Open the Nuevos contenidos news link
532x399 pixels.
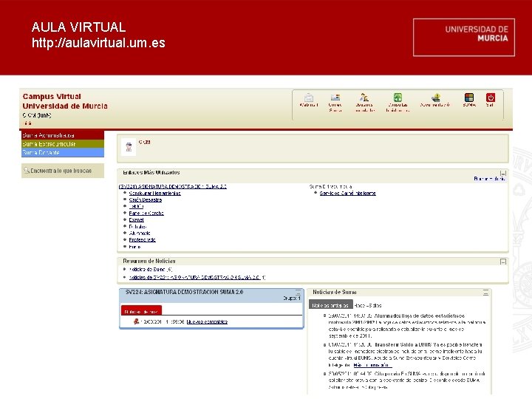207,321
